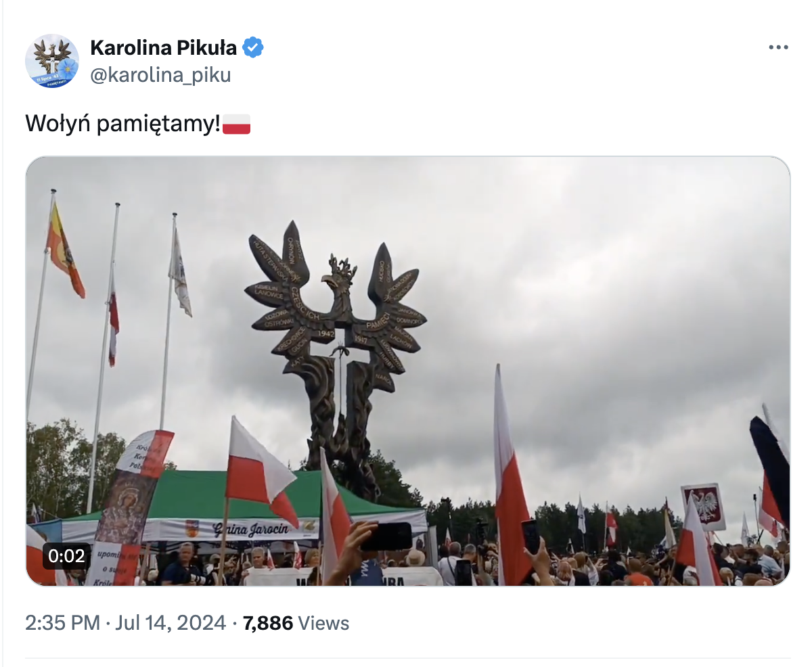Select the tweet text Wołyń pamiętamy
This screenshot has width=812, height=667.
pos(123,124)
